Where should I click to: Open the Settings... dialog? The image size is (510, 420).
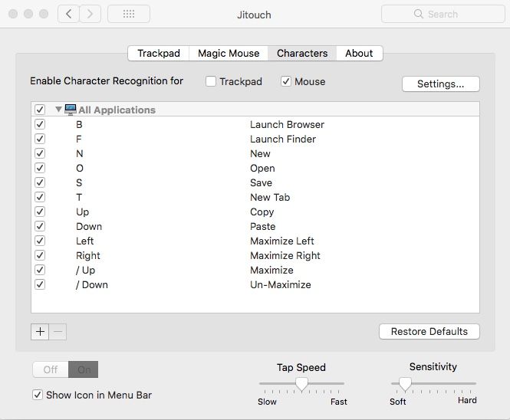[x=440, y=84]
